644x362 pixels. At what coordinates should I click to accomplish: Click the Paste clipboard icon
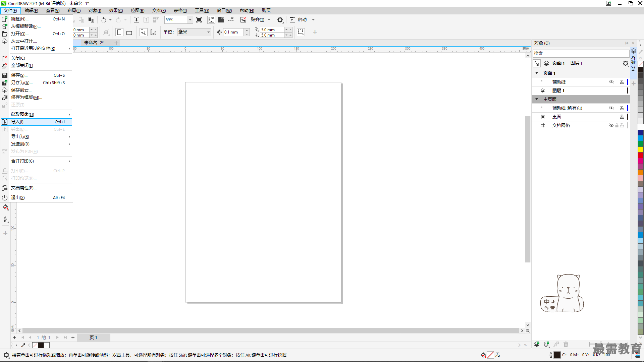click(91, 20)
